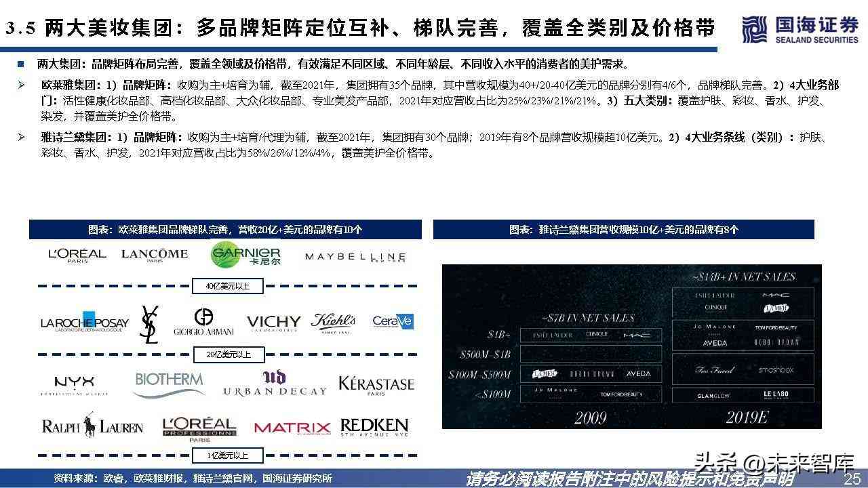Select the blue CeraVe logo
The height and width of the screenshot is (488, 868).
point(393,322)
